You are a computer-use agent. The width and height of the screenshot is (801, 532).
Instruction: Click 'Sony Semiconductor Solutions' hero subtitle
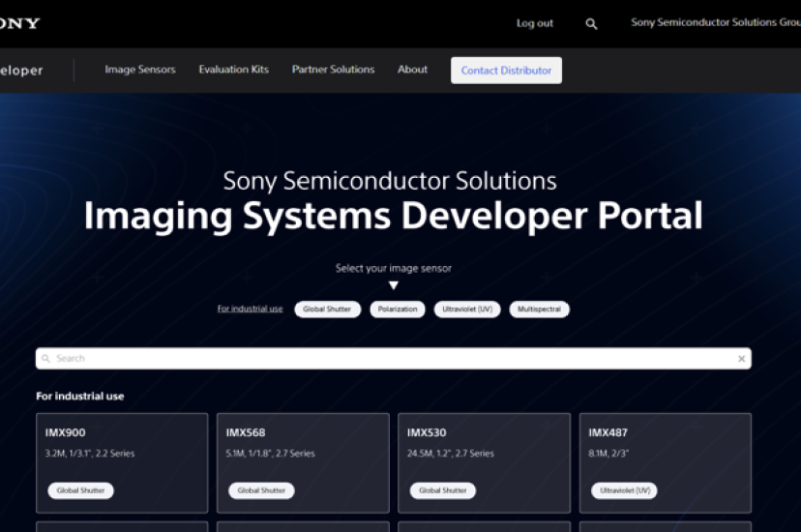coord(390,181)
